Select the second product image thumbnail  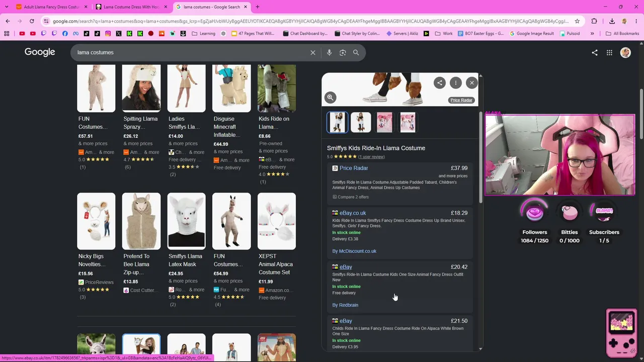361,122
